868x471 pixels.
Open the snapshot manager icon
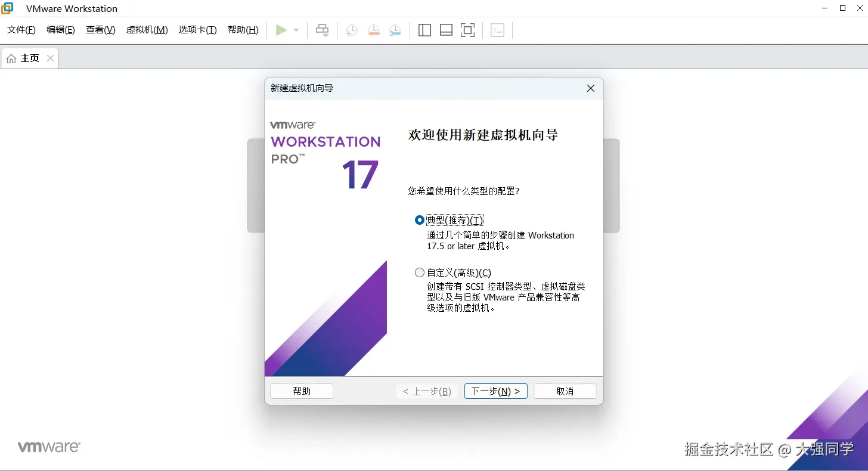click(x=395, y=30)
